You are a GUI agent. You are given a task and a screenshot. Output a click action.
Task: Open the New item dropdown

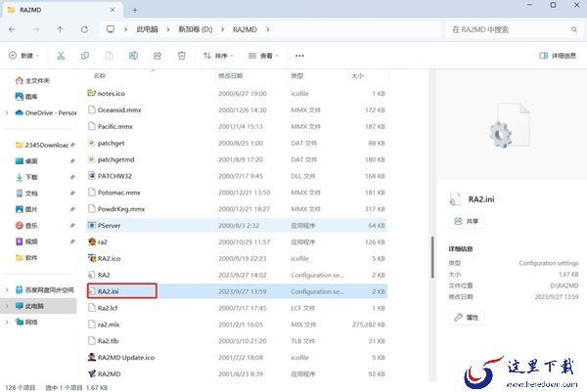(x=23, y=56)
